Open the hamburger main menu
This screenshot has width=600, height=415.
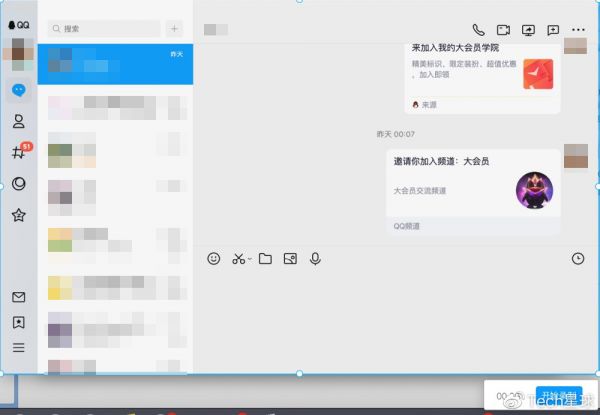[18, 348]
